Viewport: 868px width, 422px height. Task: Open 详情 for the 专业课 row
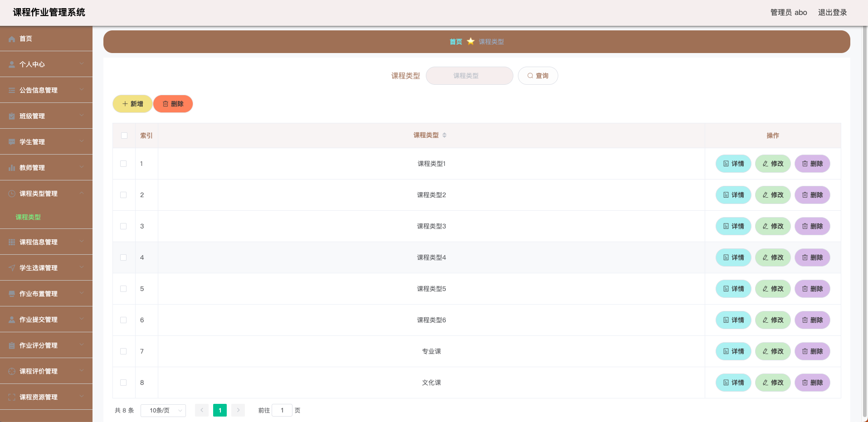coord(733,351)
